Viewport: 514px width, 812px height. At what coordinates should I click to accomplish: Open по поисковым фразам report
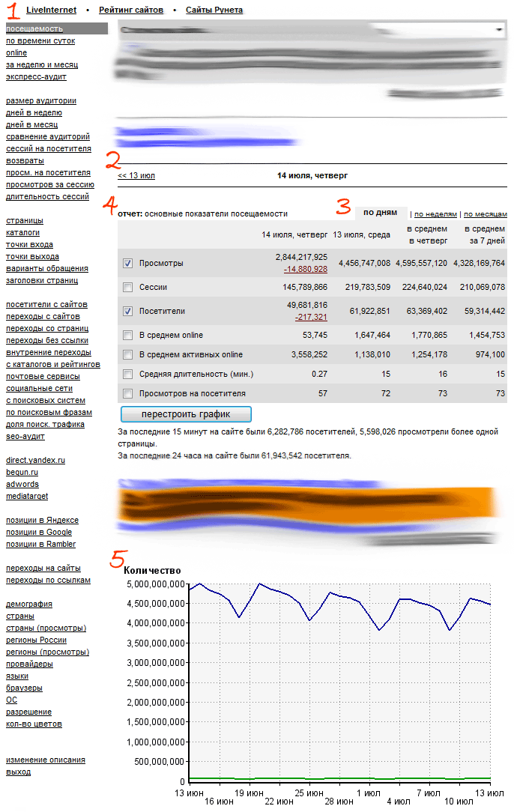point(49,412)
